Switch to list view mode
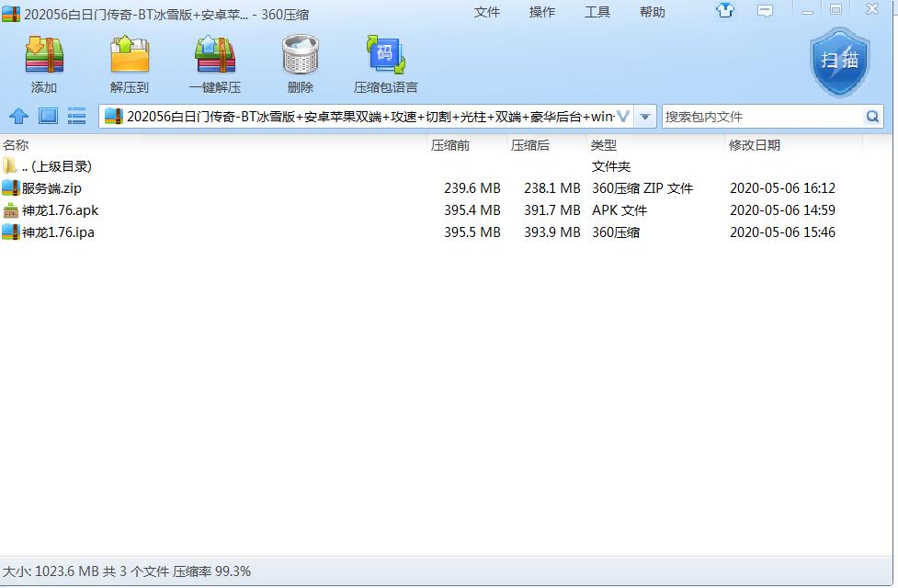The width and height of the screenshot is (898, 588). tap(76, 117)
